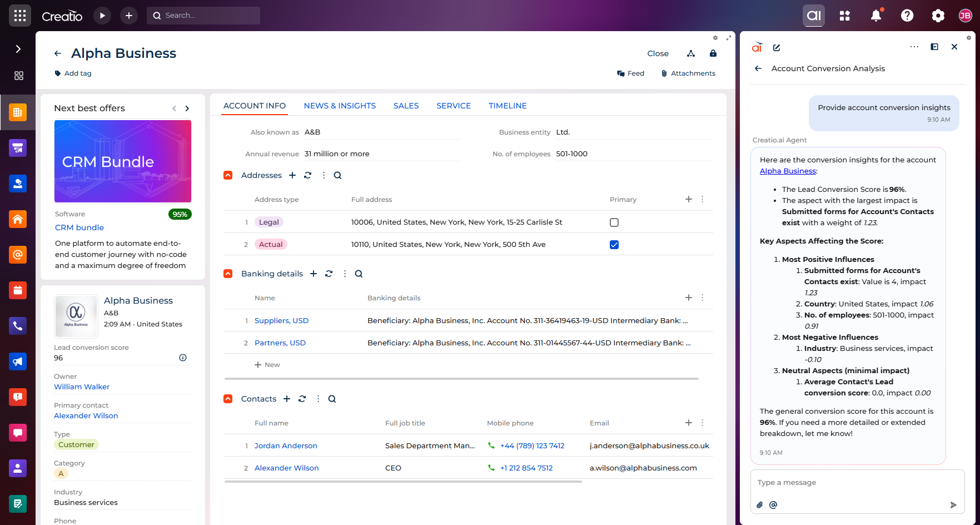The image size is (980, 525).
Task: Click the attach file paperclip in chat
Action: [759, 505]
